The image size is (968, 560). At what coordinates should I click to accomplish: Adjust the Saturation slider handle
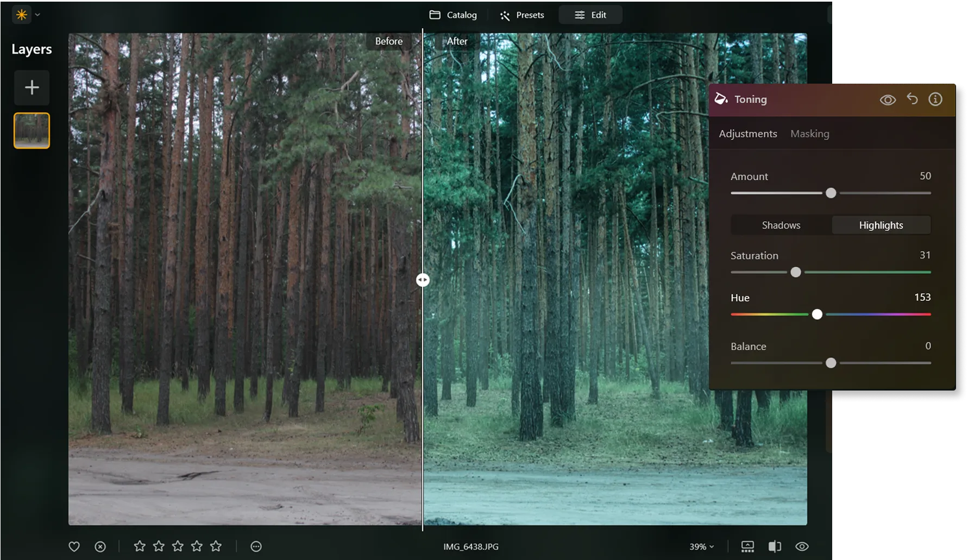click(x=796, y=272)
